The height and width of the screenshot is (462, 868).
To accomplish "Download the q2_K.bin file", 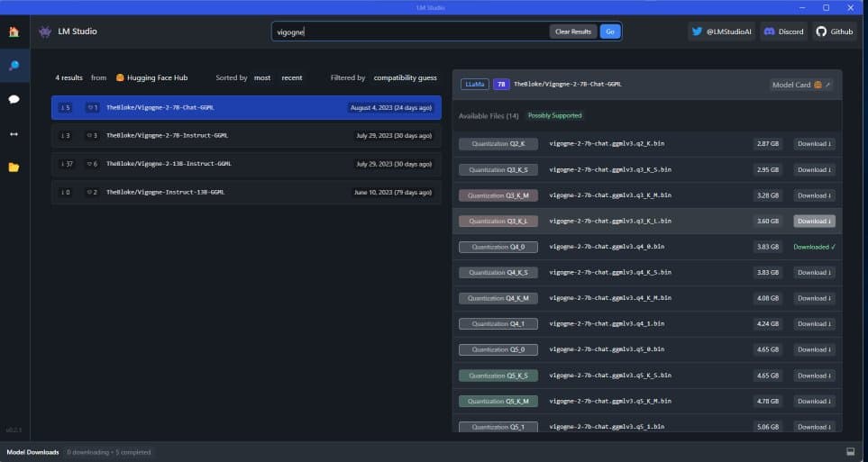I will click(814, 144).
